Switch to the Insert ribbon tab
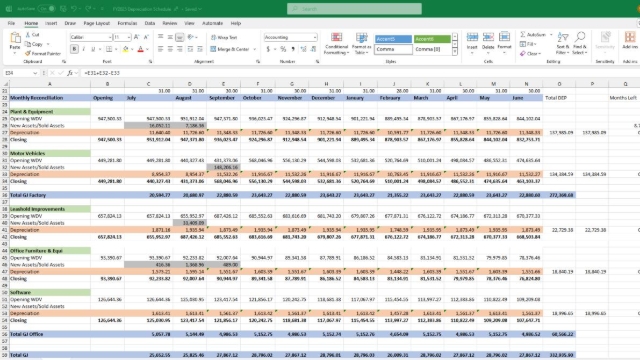Viewport: 640px width, 360px height. point(51,23)
